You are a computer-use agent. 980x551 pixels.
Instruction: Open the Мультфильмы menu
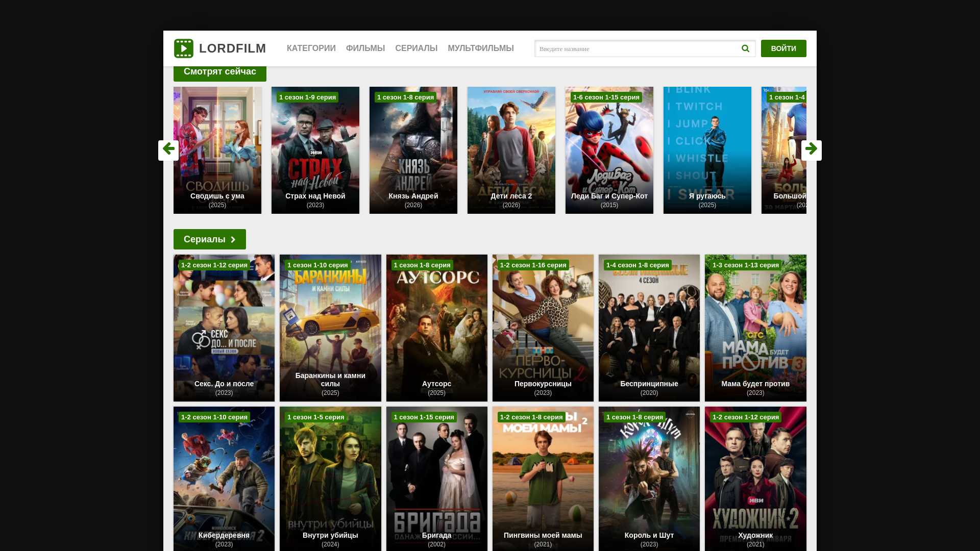(481, 48)
